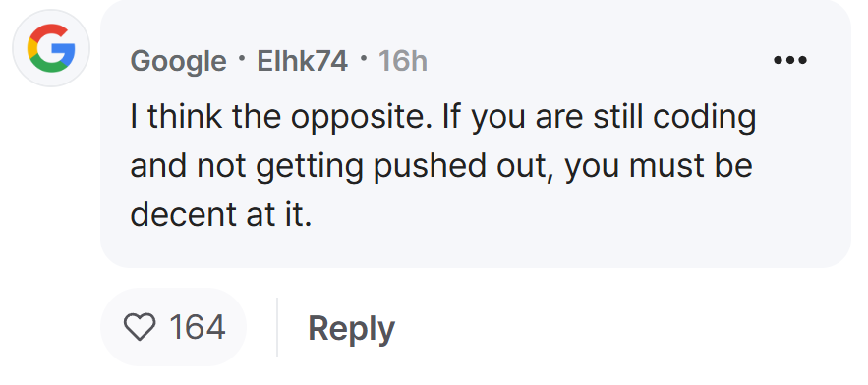Select the word "opposite" in the comment
Screen dimensions: 868x385
pyautogui.click(x=361, y=117)
